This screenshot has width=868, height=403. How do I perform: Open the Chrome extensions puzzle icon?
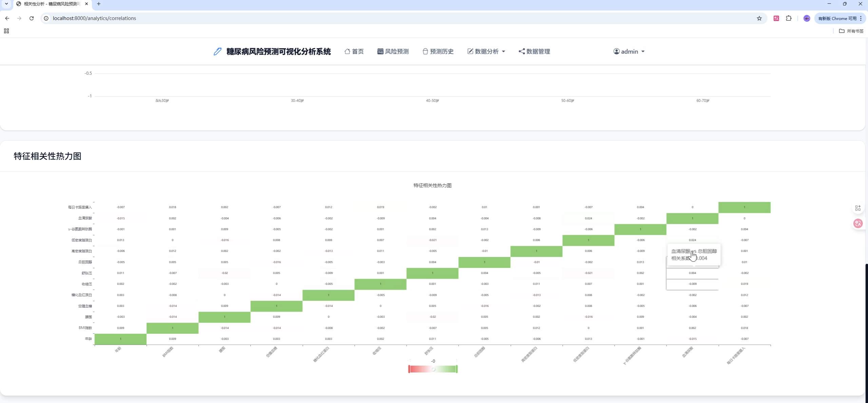[x=789, y=18]
